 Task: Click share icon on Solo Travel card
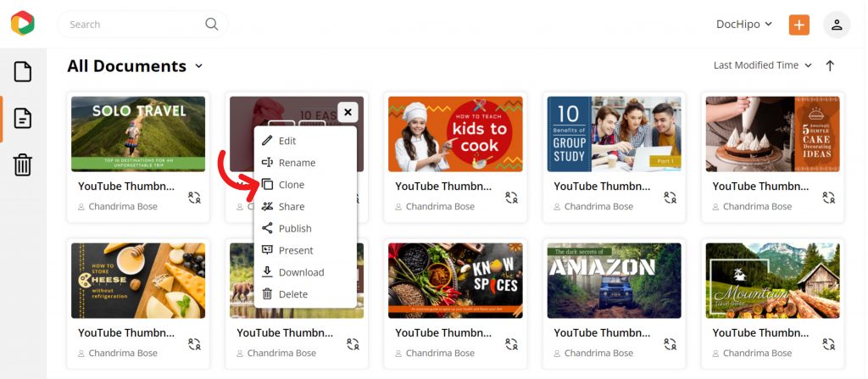[194, 198]
